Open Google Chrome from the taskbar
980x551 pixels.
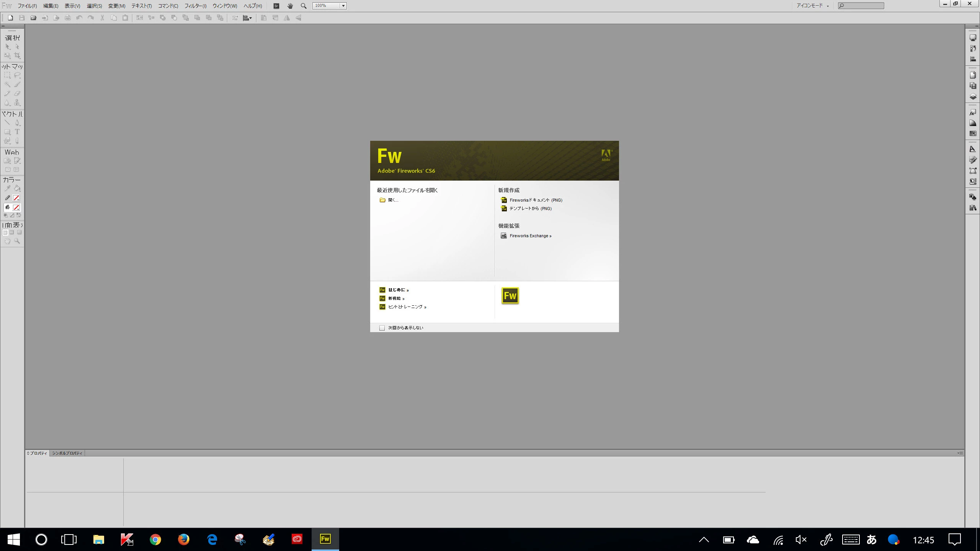coord(155,540)
